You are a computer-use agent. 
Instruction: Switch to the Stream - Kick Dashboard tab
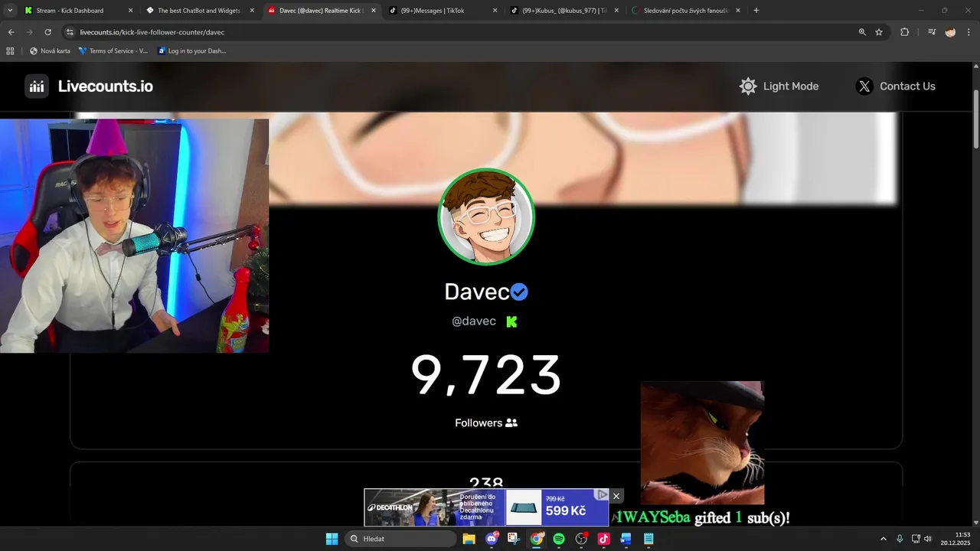pyautogui.click(x=70, y=11)
